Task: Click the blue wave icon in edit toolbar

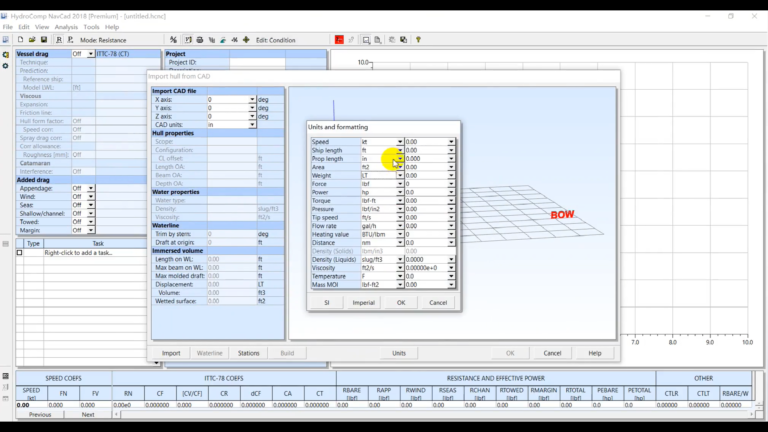Action: [x=223, y=40]
